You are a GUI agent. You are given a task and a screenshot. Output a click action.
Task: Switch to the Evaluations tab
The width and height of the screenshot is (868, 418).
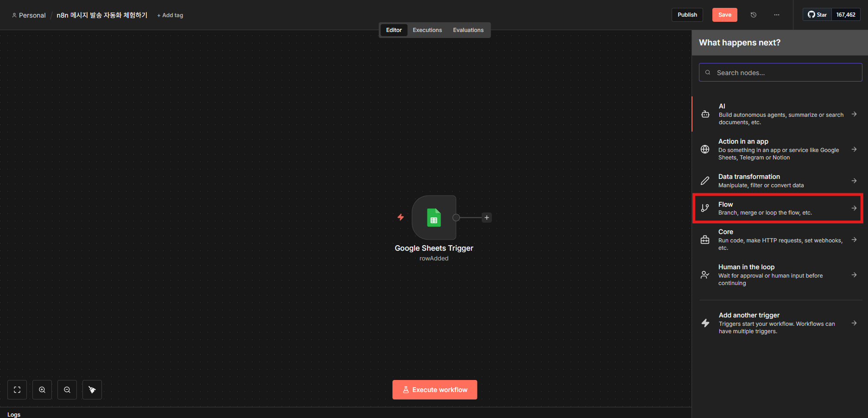click(468, 30)
